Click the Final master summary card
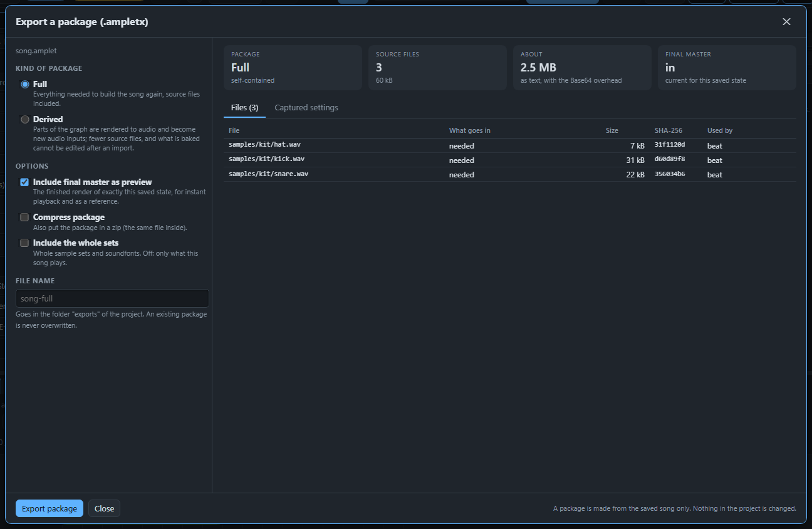This screenshot has width=812, height=529. [x=727, y=68]
